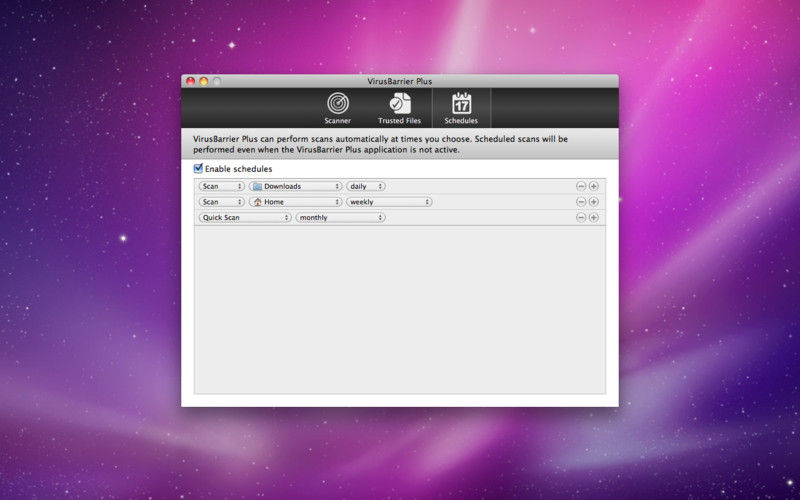Open the Scan dropdown in the Downloads row
800x500 pixels.
pyautogui.click(x=221, y=186)
